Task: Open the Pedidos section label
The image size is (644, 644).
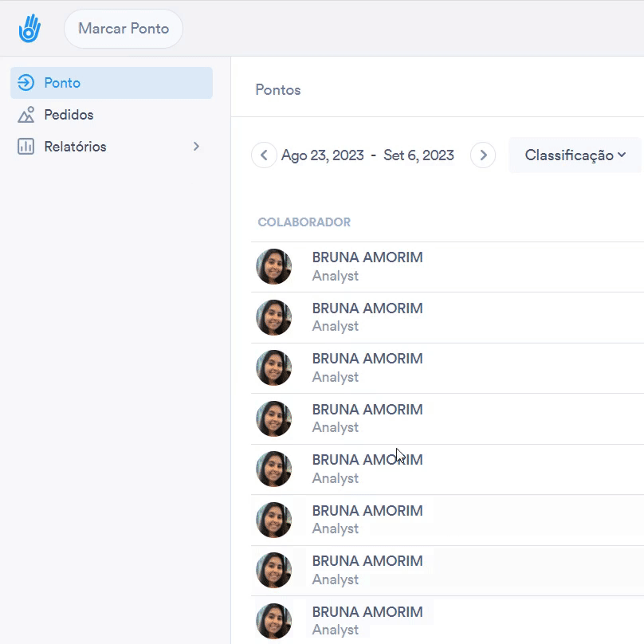Action: (69, 115)
